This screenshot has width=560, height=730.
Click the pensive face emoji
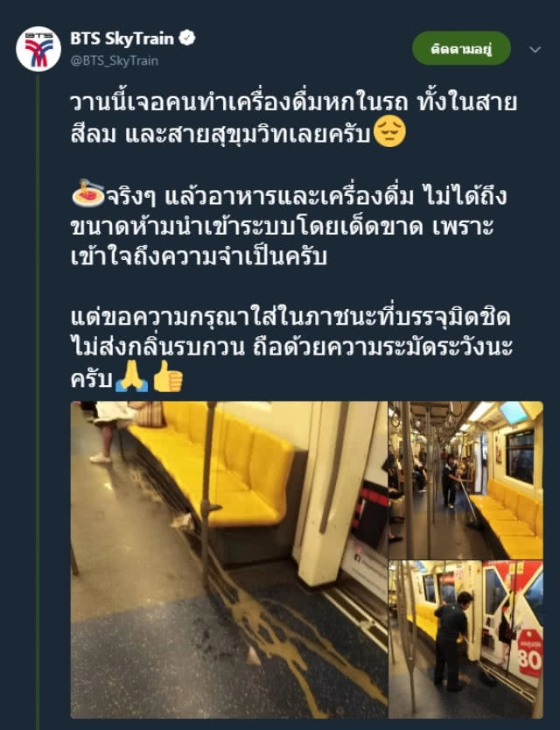point(389,132)
